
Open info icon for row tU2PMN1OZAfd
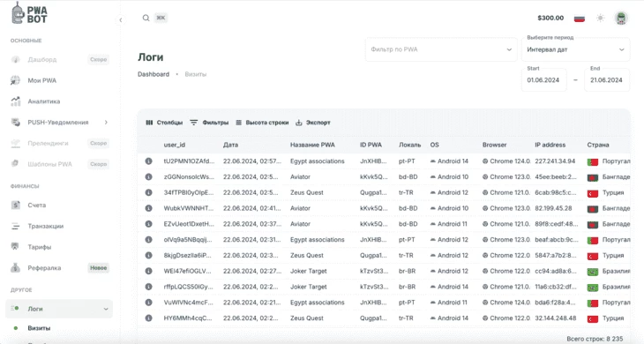[149, 161]
